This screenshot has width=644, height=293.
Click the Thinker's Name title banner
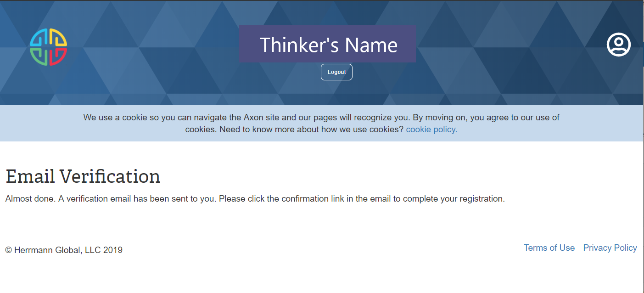[x=328, y=45]
